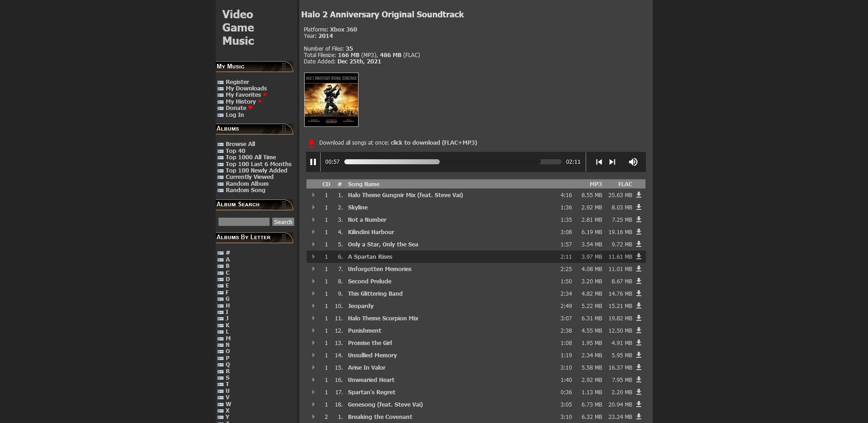Open the volume speaker control
Screen dimensions: 868x423
[633, 162]
